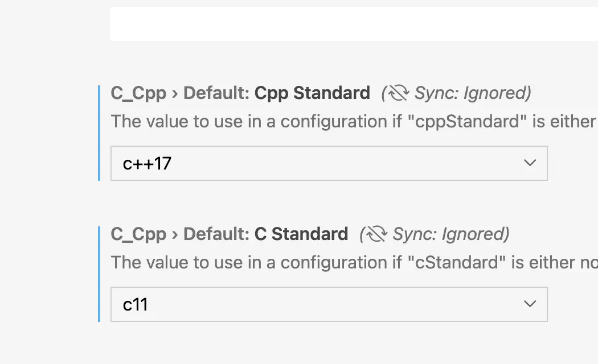
Task: Open the Cpp Standard dropdown showing c++17
Action: point(329,163)
